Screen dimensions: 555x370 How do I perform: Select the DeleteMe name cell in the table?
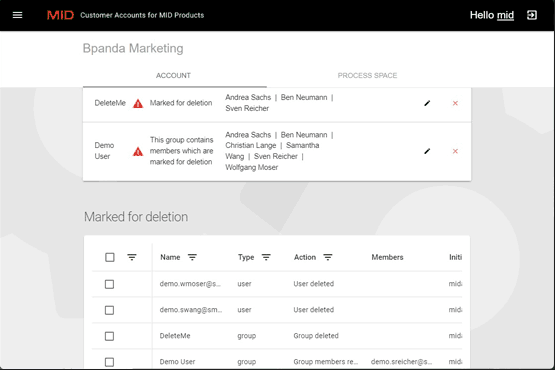pyautogui.click(x=175, y=336)
